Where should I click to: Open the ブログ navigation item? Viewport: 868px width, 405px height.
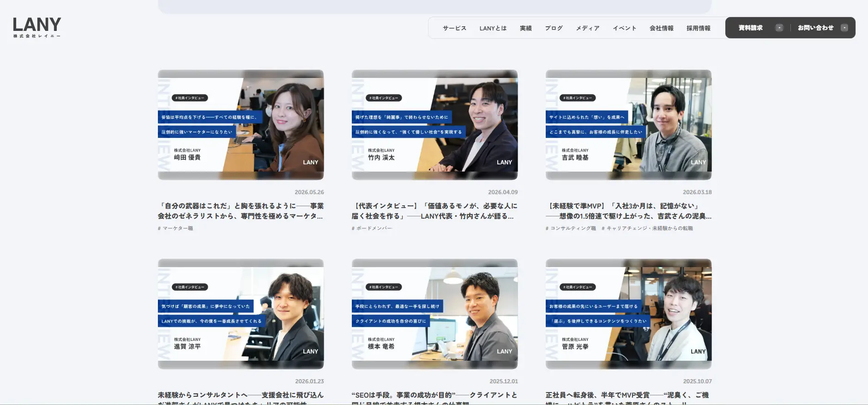coord(554,28)
